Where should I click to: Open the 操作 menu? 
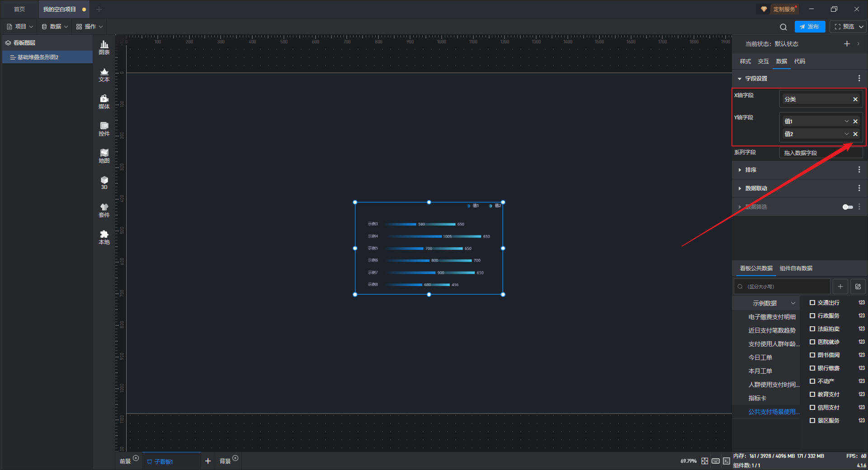click(x=90, y=27)
